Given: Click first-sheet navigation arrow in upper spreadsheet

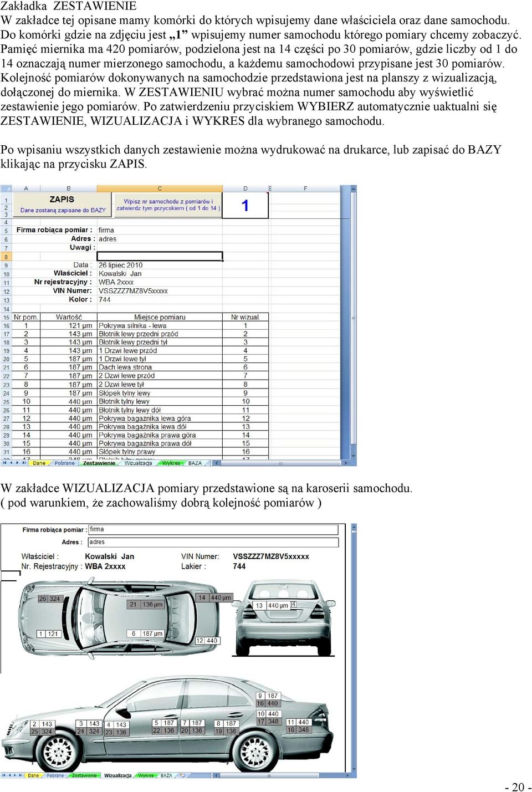Looking at the screenshot, I should point(5,463).
